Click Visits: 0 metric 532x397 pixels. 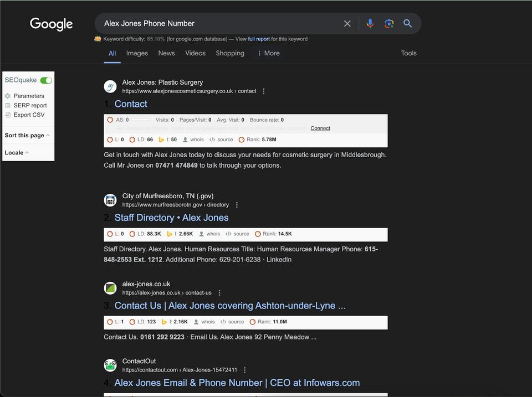pyautogui.click(x=165, y=120)
